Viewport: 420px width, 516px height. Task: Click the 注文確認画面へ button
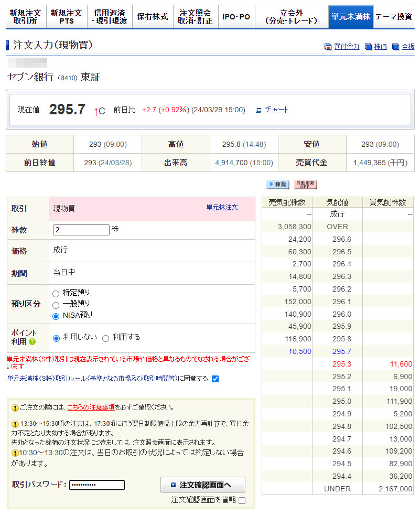click(202, 485)
